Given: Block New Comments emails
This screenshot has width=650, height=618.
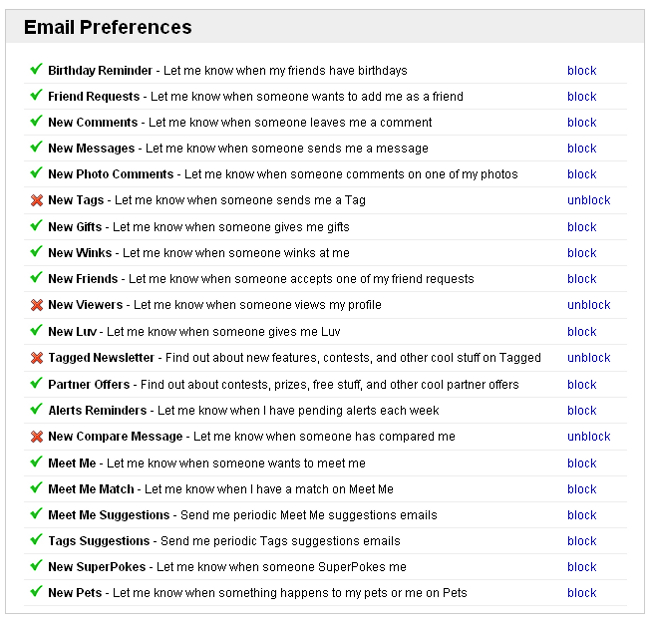Looking at the screenshot, I should [x=582, y=123].
